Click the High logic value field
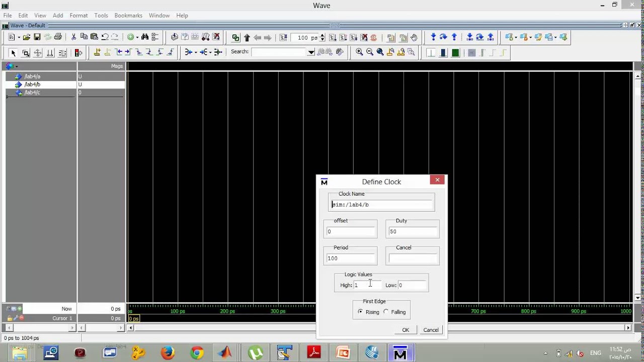 pos(367,285)
